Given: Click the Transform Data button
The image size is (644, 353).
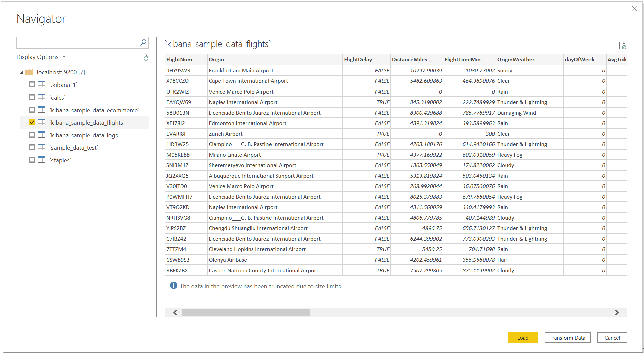Looking at the screenshot, I should (567, 338).
